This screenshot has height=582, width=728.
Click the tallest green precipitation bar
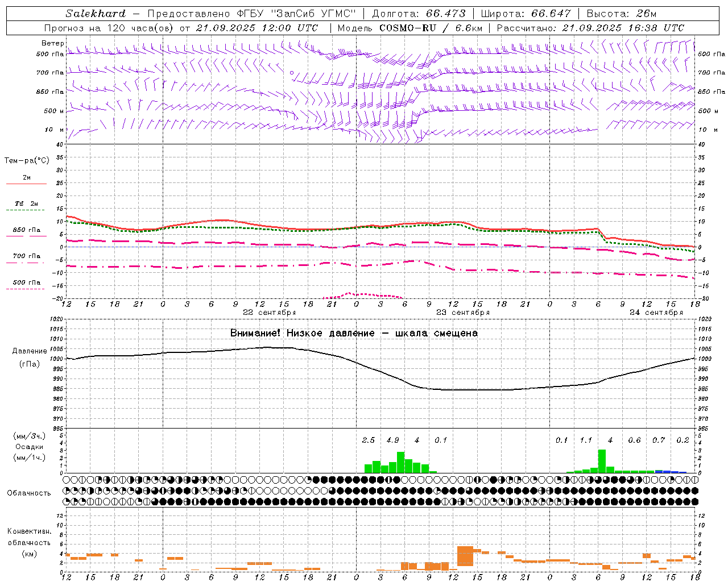point(602,461)
